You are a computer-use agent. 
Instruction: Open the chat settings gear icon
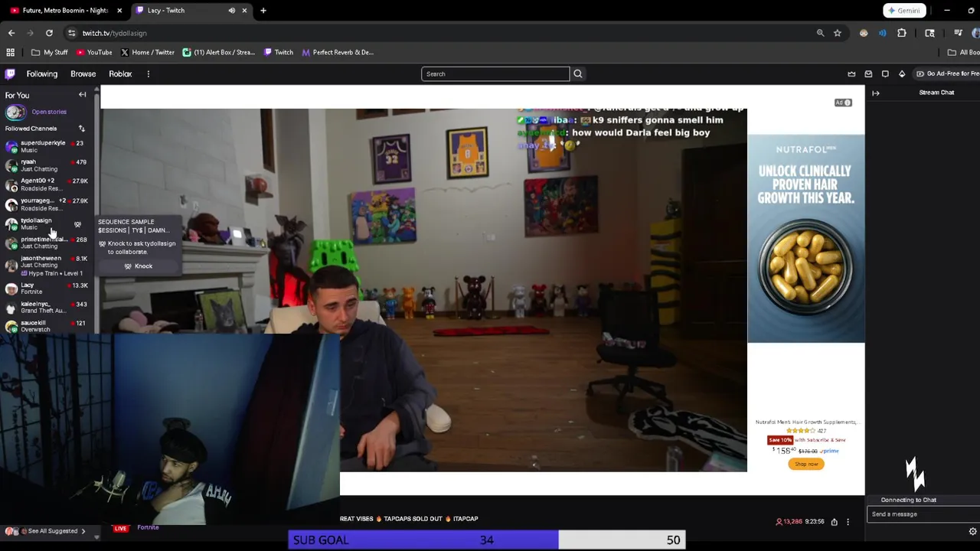click(972, 531)
